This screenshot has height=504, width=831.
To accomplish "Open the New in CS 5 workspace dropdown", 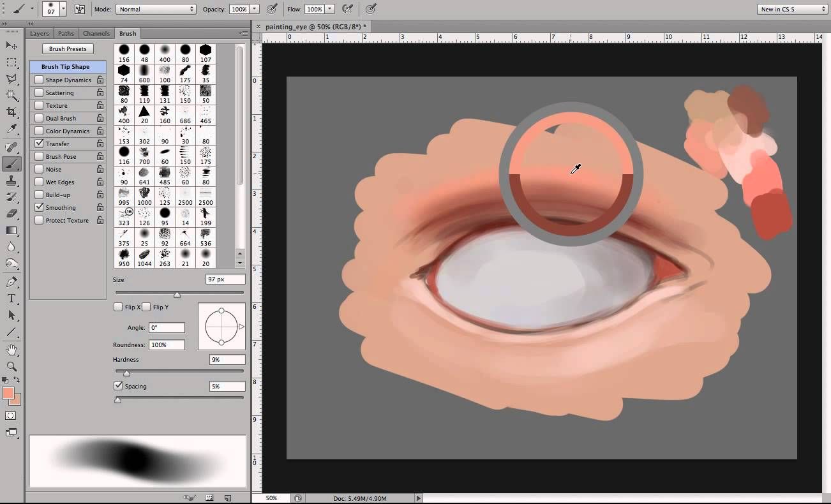I will [x=793, y=9].
